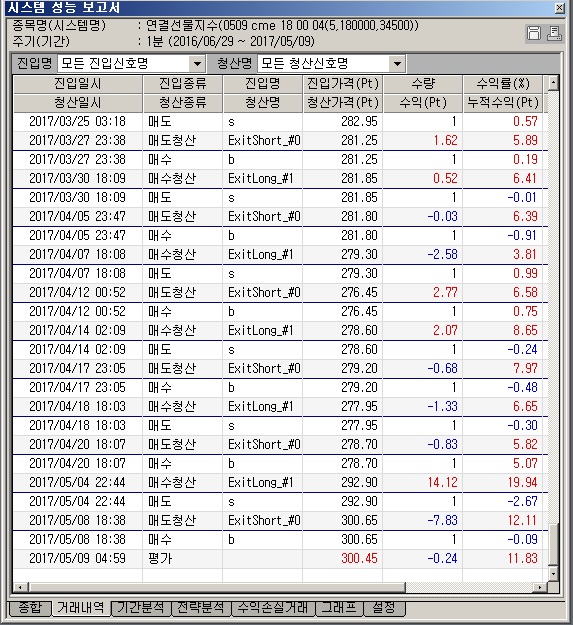Switch to the 기간분석 tab
This screenshot has width=573, height=625.
click(141, 608)
